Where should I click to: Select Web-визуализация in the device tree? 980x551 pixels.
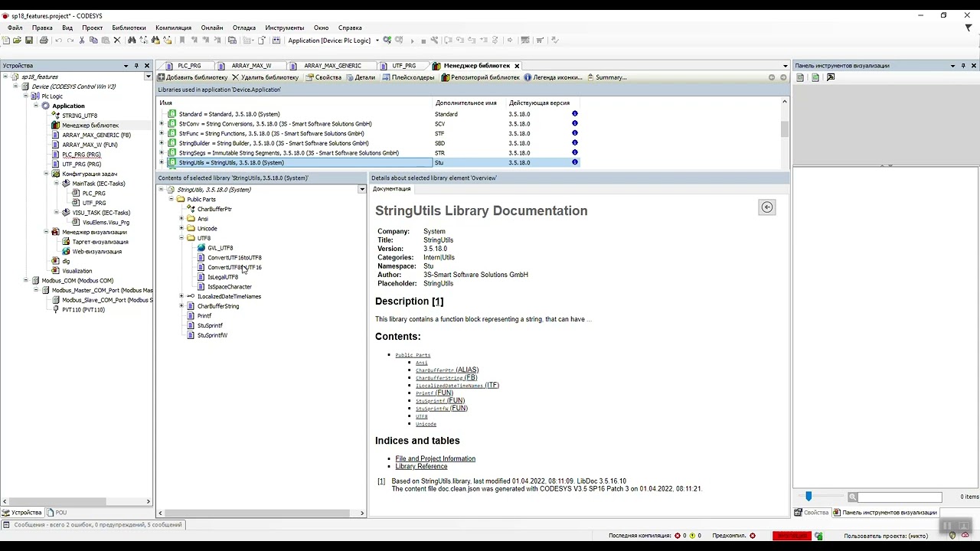tap(97, 252)
